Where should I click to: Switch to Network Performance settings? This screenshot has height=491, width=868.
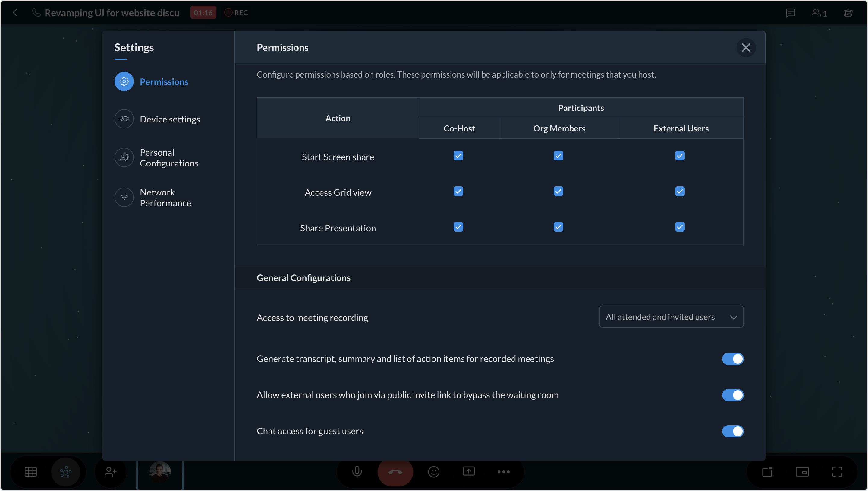pyautogui.click(x=165, y=198)
